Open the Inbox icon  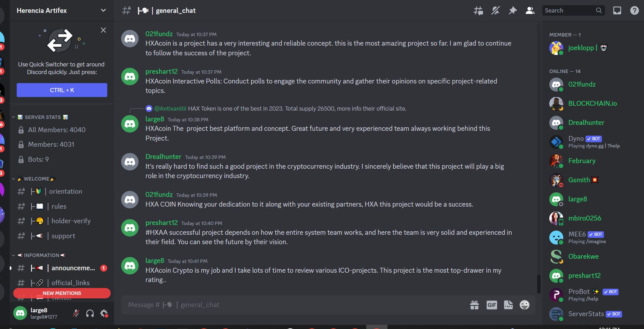click(x=617, y=11)
